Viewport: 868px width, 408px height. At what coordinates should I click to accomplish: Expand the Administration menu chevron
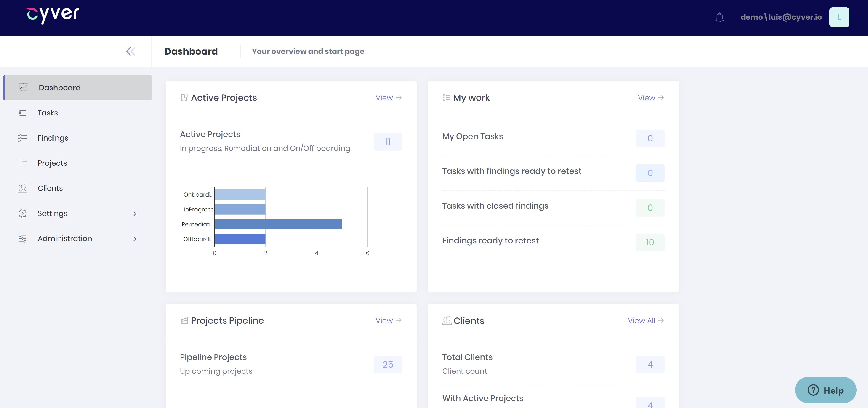(x=135, y=239)
